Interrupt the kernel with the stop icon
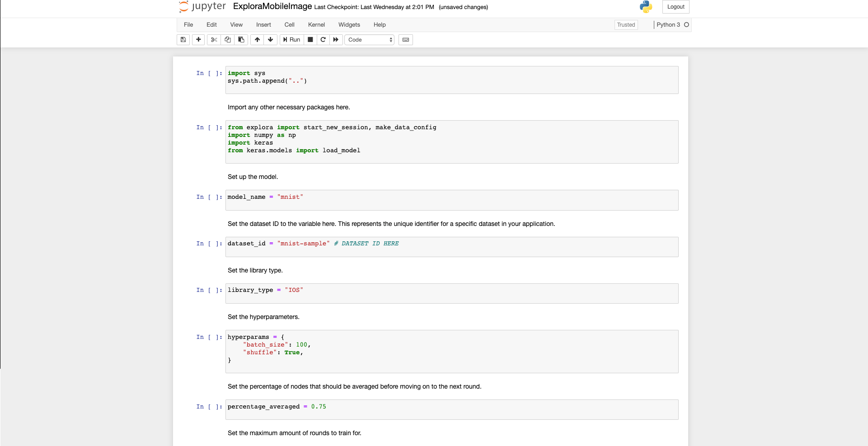The image size is (868, 446). click(x=310, y=40)
